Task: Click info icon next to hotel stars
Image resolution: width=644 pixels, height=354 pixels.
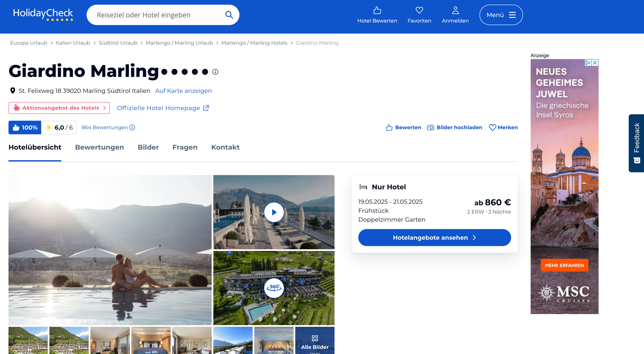Action: click(x=215, y=72)
